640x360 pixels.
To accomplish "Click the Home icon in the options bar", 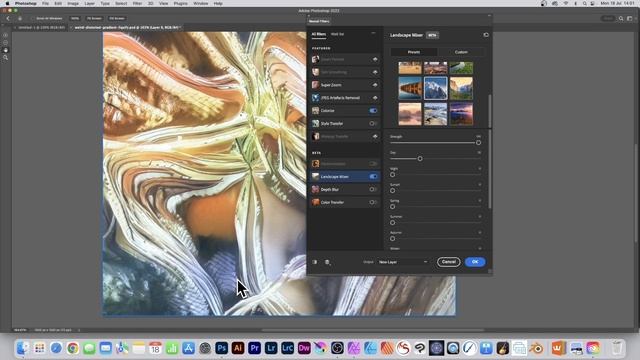I will pos(20,18).
